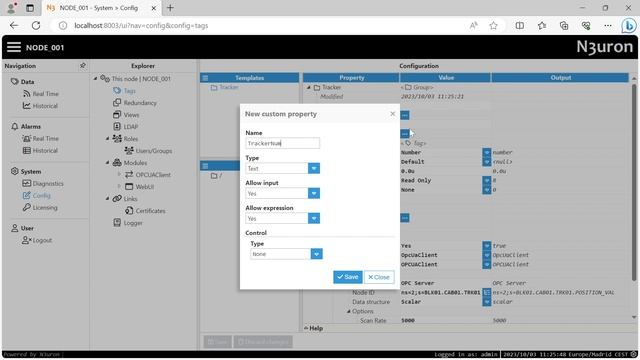Refresh the browser page
This screenshot has width=640, height=360.
click(x=36, y=25)
